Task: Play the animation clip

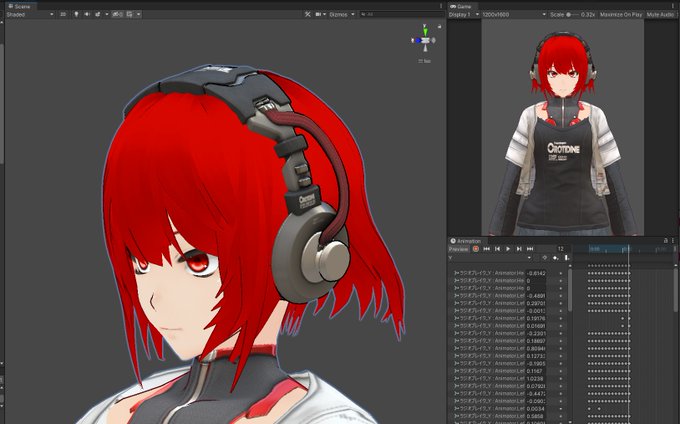Action: 508,249
